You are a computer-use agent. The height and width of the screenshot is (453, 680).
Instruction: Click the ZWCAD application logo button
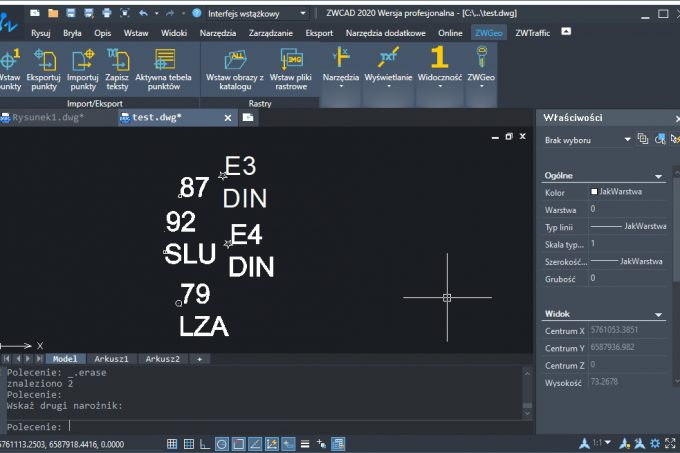pos(9,23)
